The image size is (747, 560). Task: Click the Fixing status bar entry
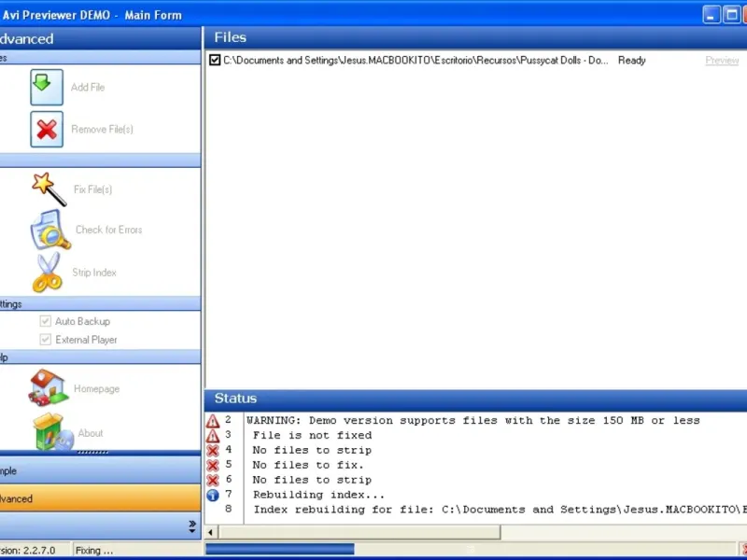tap(94, 551)
